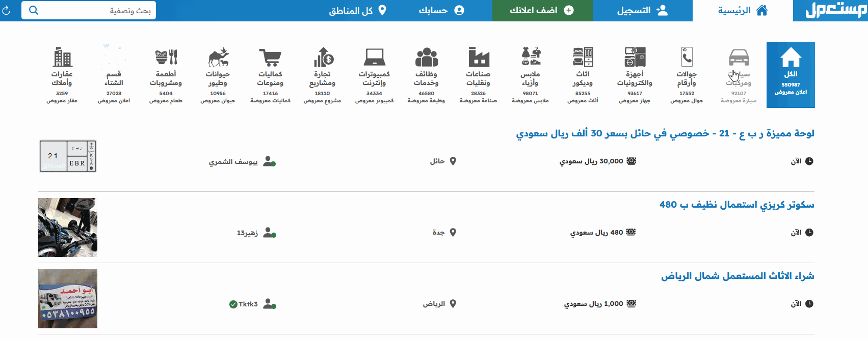Image resolution: width=868 pixels, height=340 pixels.
Task: Choose the furniture and decor category icon
Action: [x=583, y=58]
